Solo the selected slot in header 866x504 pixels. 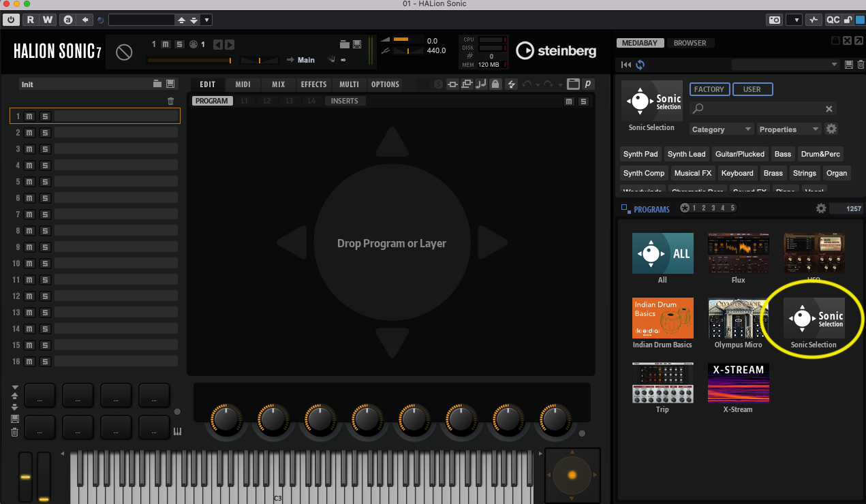click(x=179, y=44)
